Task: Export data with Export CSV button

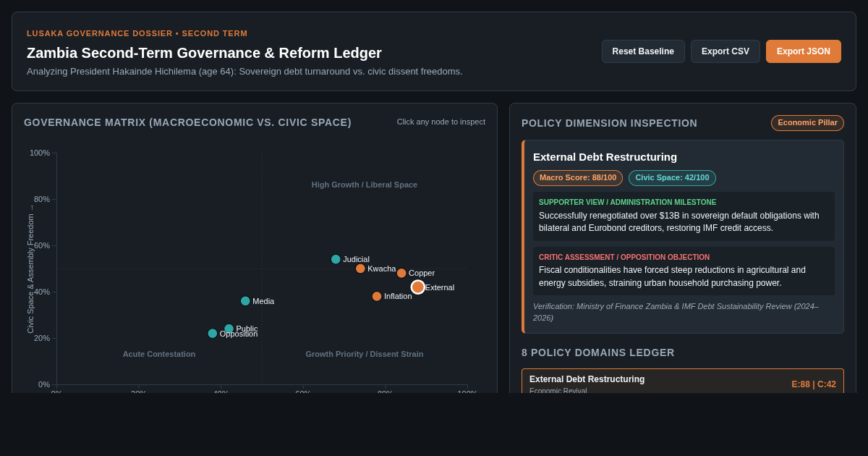Action: (x=726, y=51)
